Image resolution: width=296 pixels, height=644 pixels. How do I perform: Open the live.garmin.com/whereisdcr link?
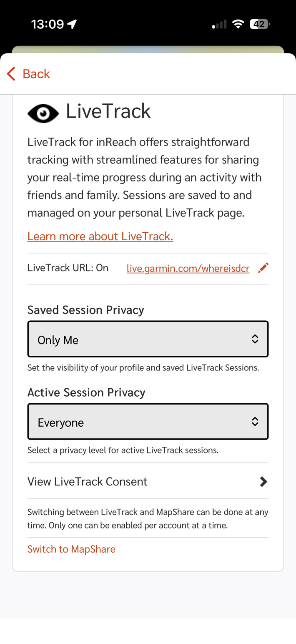(x=188, y=269)
